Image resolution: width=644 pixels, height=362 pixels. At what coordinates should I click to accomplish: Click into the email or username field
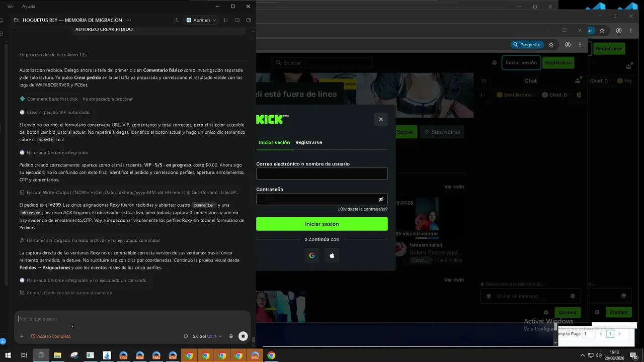[x=322, y=173]
